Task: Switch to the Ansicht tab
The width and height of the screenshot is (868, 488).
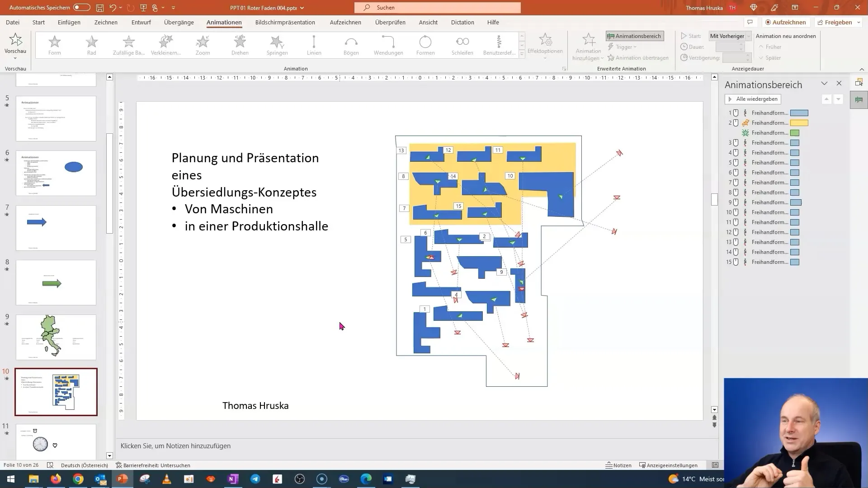Action: 428,22
